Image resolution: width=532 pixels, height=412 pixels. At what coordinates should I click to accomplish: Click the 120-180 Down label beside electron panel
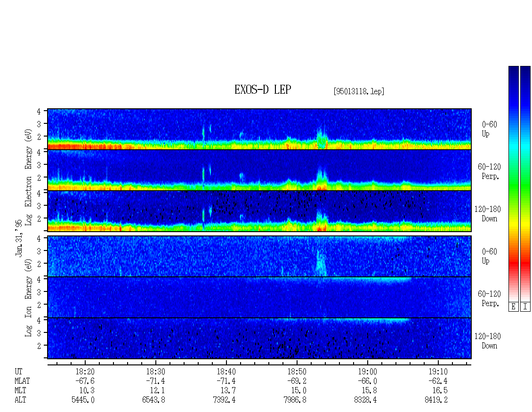click(x=488, y=214)
